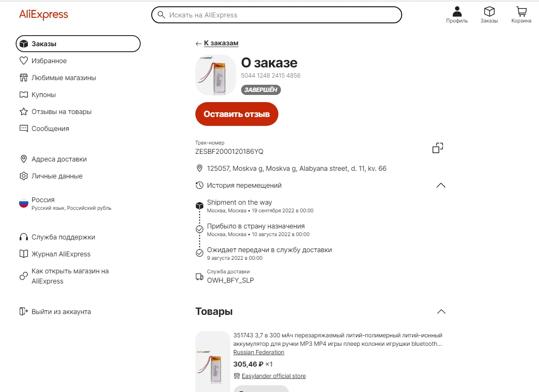Open battery product thumbnail in Товары
Image resolution: width=539 pixels, height=392 pixels.
tap(213, 361)
